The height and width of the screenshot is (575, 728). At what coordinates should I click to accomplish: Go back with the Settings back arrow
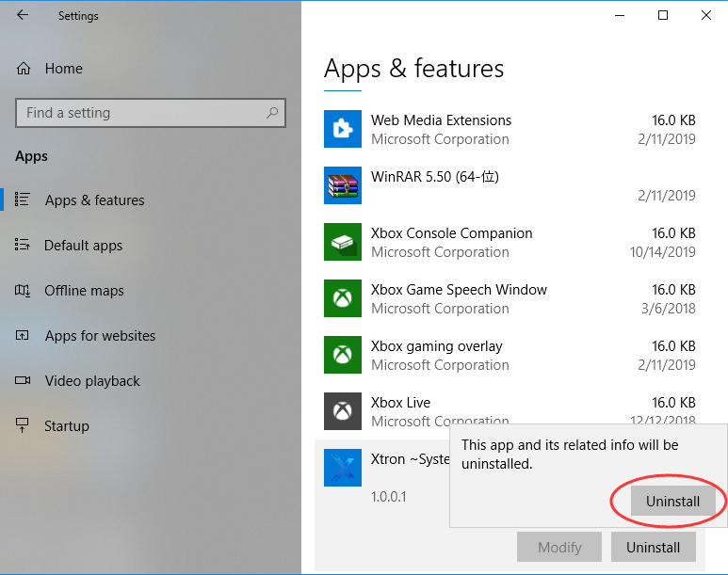click(23, 15)
